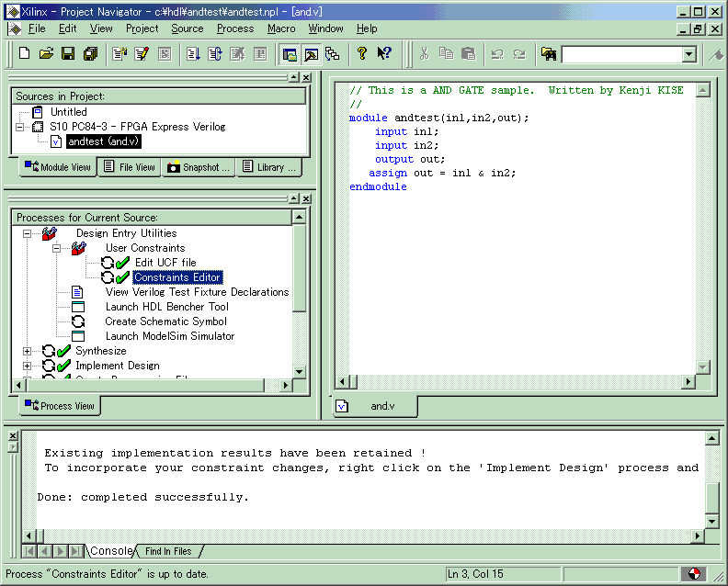Collapse the Design Entry Utilities node

click(27, 233)
